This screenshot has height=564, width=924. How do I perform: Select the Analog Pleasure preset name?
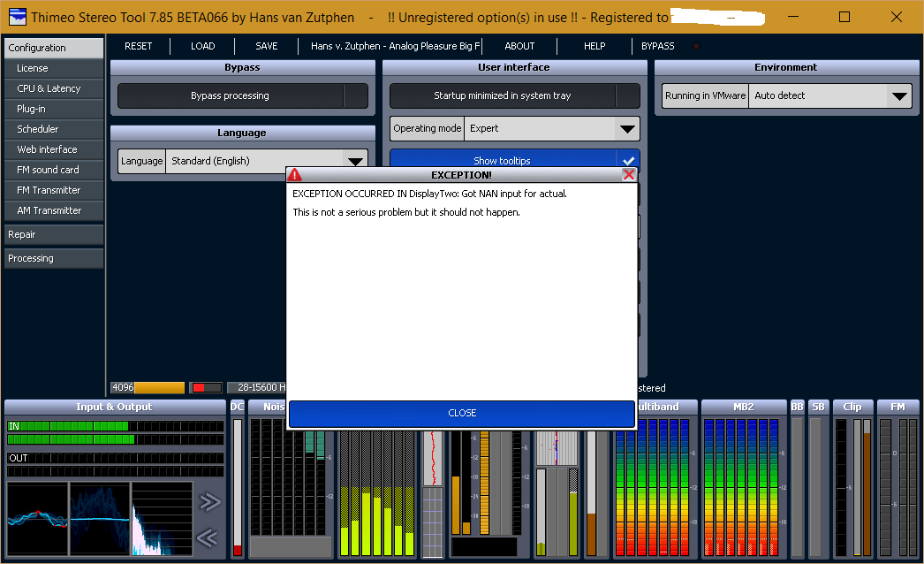[x=396, y=46]
